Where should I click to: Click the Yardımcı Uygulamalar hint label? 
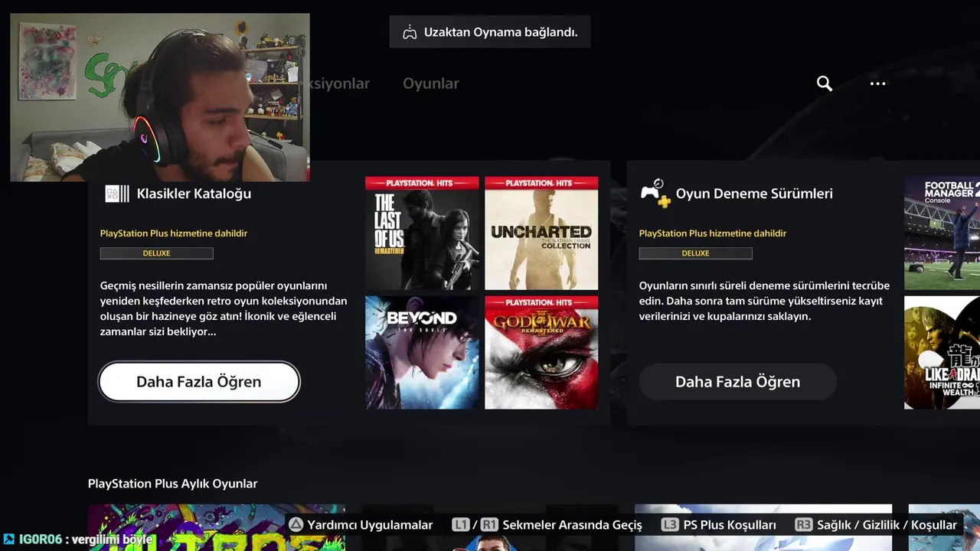(x=370, y=525)
